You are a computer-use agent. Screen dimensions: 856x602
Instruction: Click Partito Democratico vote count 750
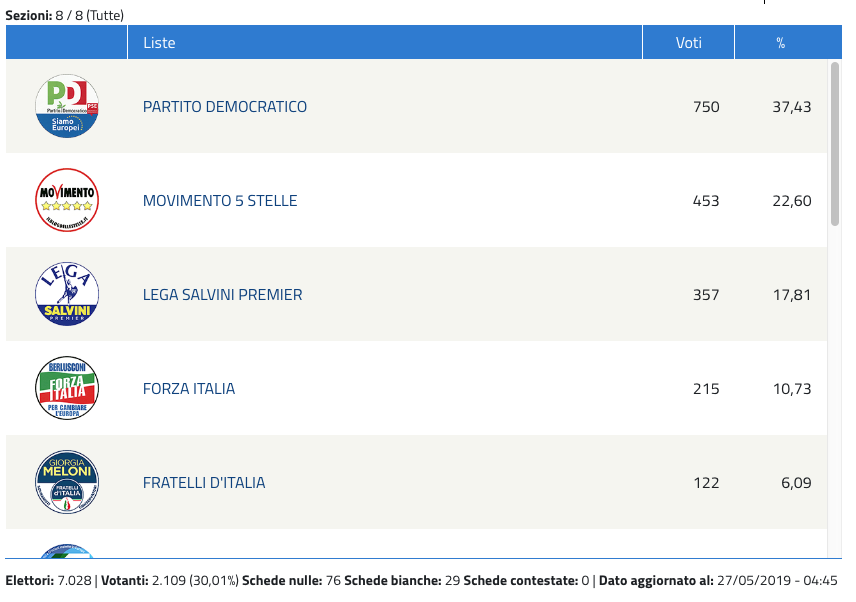(706, 106)
